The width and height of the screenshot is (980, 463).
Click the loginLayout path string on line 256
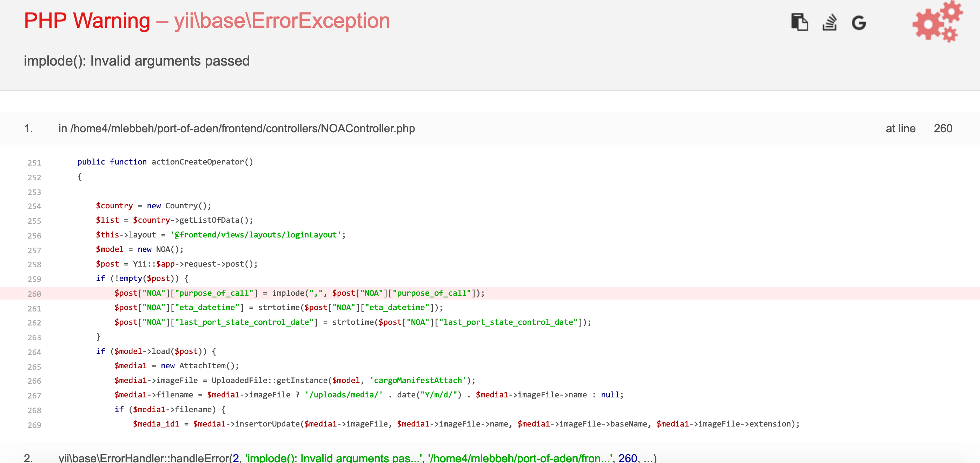point(256,235)
